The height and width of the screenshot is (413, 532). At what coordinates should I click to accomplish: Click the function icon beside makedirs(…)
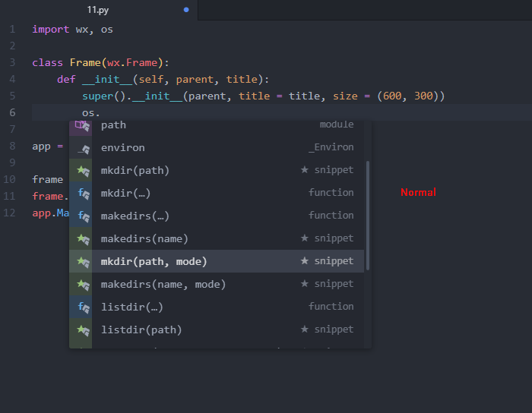click(81, 216)
